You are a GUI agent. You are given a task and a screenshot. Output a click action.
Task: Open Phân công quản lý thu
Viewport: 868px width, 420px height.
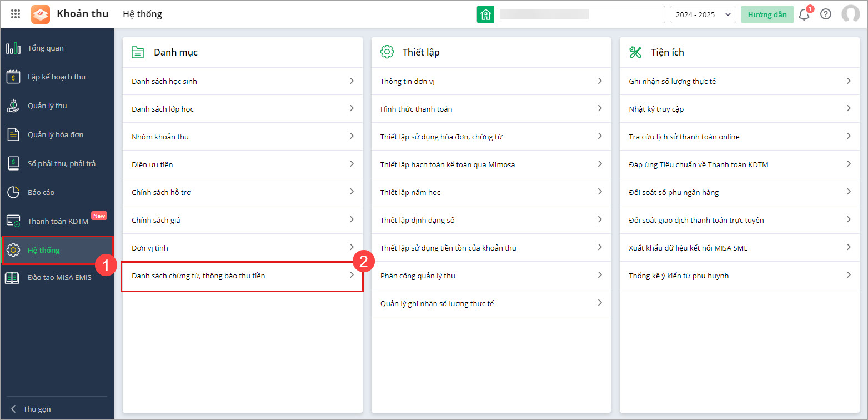pos(491,276)
